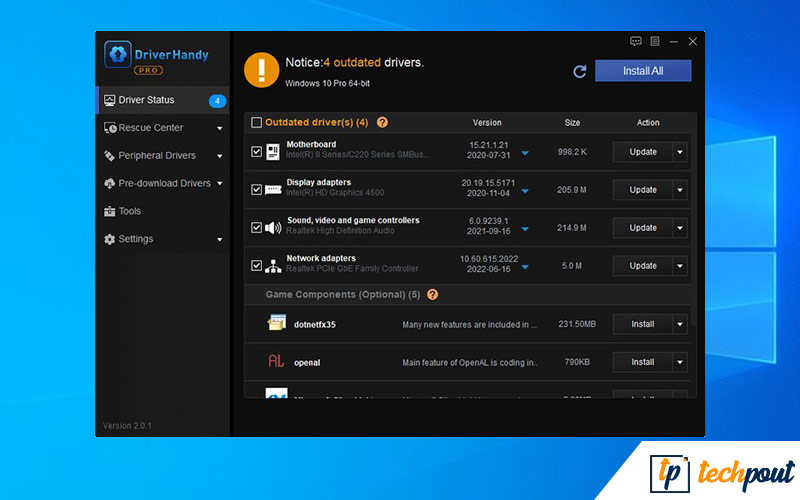Open the Tools section in sidebar
The height and width of the screenshot is (500, 800).
(129, 211)
